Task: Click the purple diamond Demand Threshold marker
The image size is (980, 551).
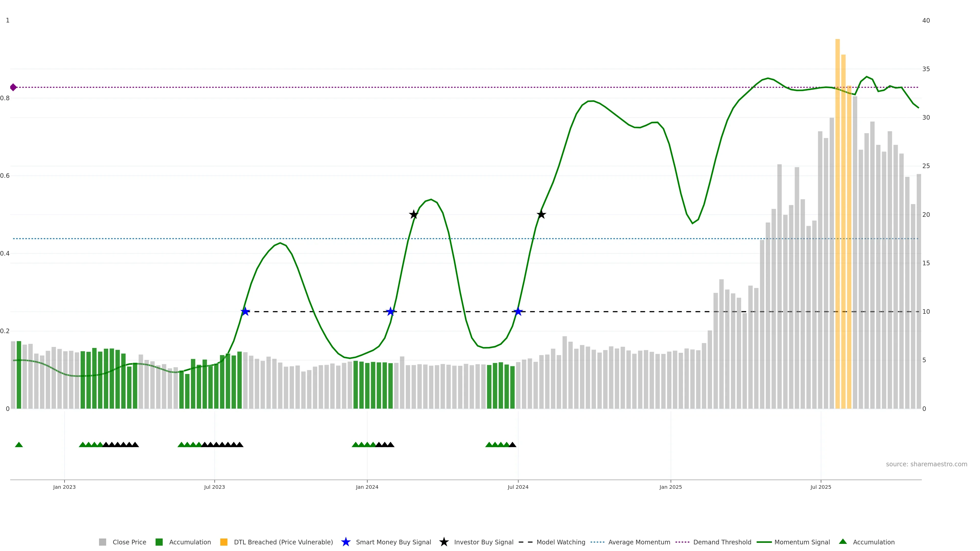Action: tap(13, 87)
